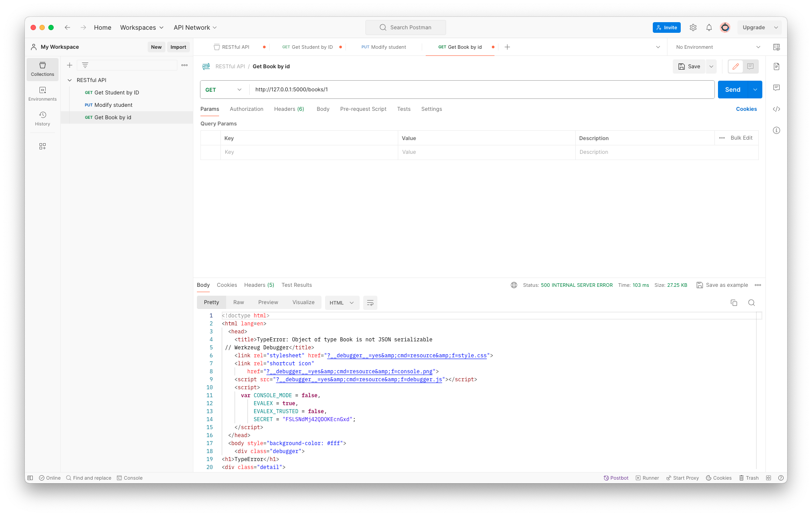The image size is (812, 516).
Task: Click the network globe icon in response
Action: (514, 285)
